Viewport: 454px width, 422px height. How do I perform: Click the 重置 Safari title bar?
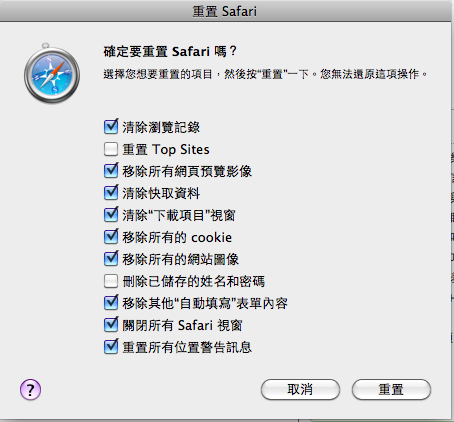point(225,11)
